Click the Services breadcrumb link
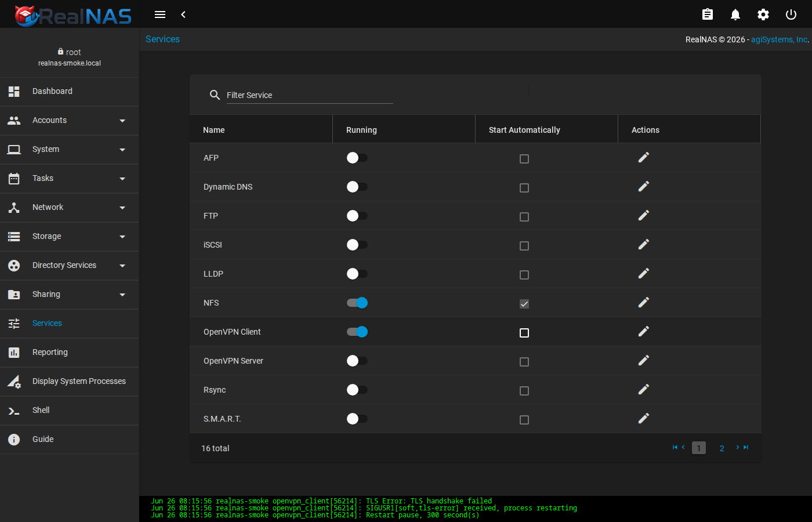This screenshot has width=812, height=522. (x=162, y=39)
